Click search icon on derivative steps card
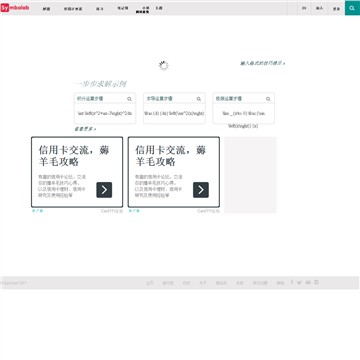Screen dimensions: 360x360 coord(199,99)
